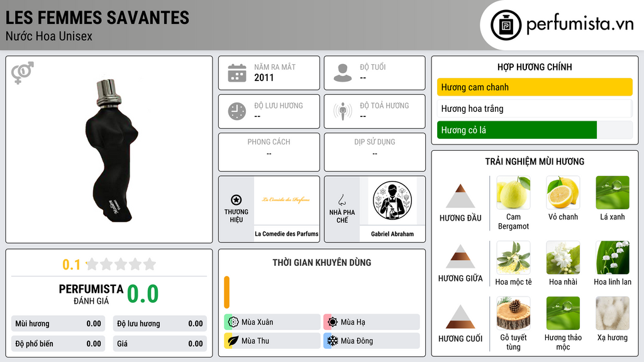This screenshot has height=362, width=644.
Task: Click the Gabriel Abraham perfumer portrait
Action: pyautogui.click(x=392, y=200)
